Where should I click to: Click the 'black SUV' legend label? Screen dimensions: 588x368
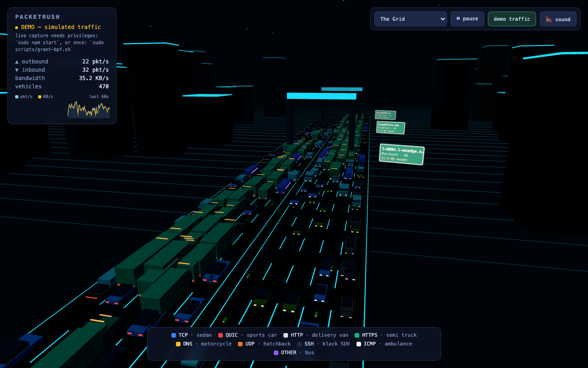336,344
